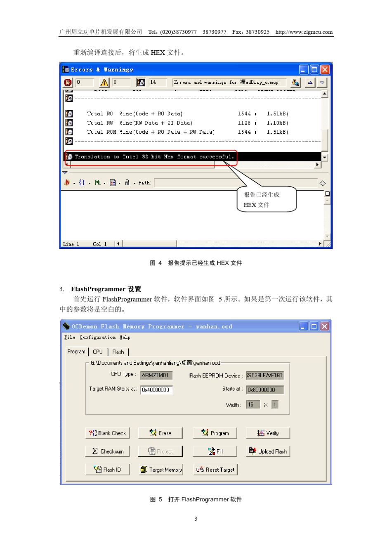Click the Fill button
Image resolution: width=392 pixels, height=555 pixels.
tap(215, 451)
